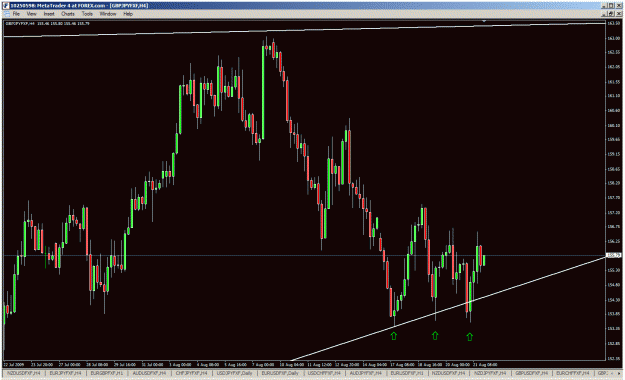Click the chart document icon beside File menu

(6, 14)
